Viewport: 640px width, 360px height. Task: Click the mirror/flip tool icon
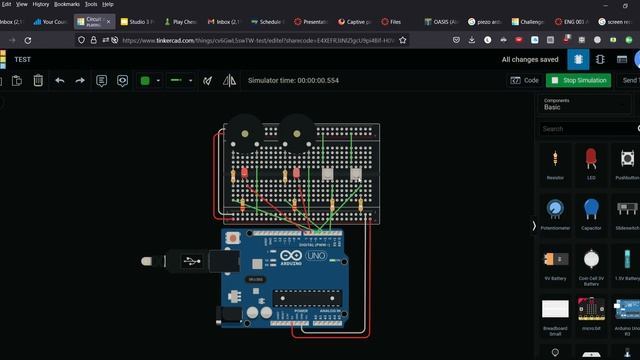(229, 80)
